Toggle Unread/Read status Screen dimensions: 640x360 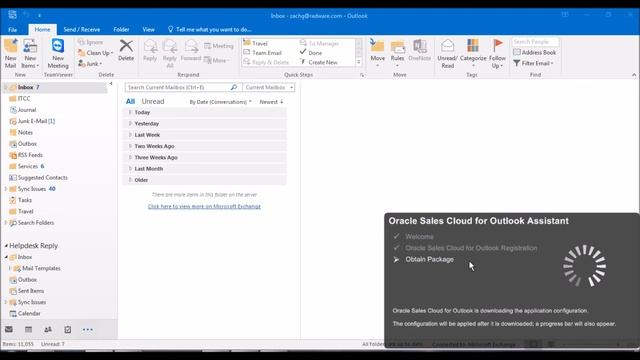point(447,53)
